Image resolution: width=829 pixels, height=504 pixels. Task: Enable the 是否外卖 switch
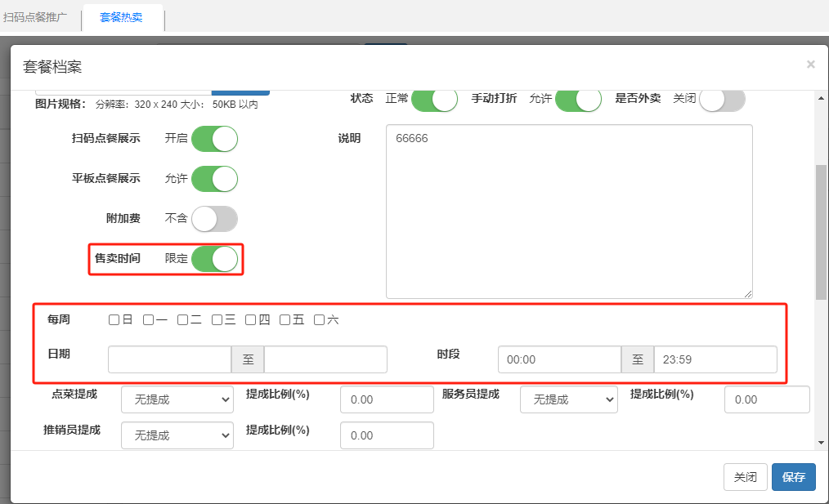tap(722, 99)
